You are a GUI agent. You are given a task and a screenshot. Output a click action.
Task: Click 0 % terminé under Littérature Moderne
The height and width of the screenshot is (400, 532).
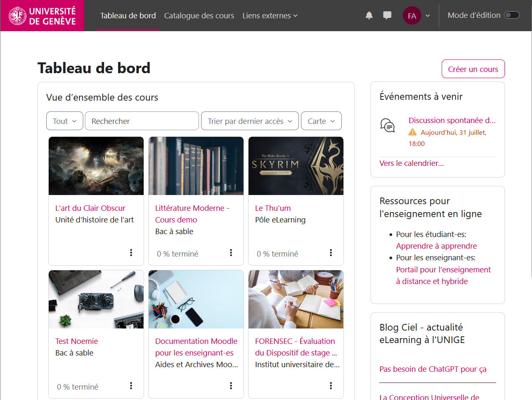(x=177, y=254)
